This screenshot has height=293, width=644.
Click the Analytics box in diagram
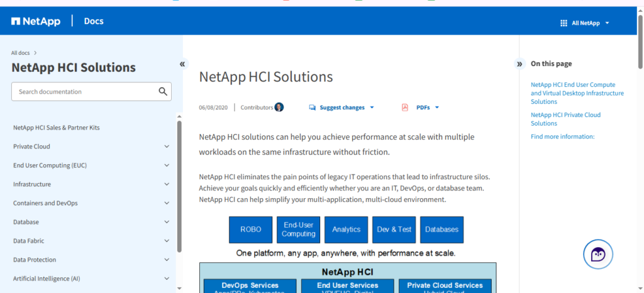[347, 229]
